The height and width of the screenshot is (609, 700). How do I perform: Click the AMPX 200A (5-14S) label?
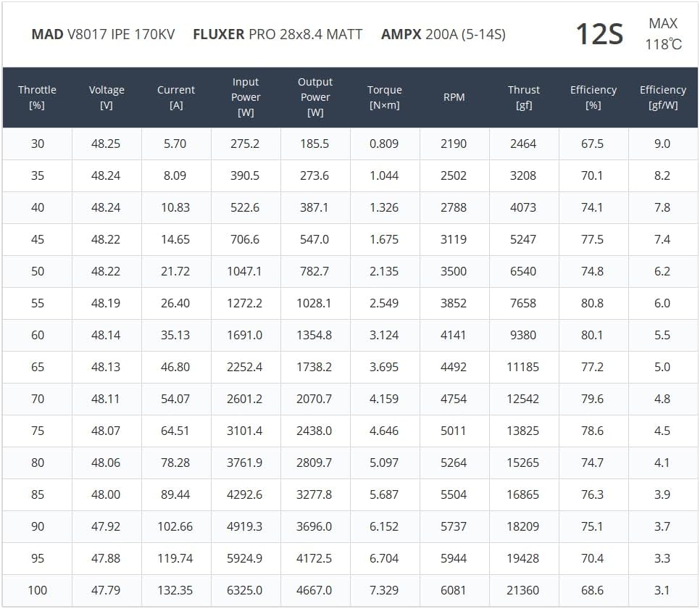[x=443, y=35]
